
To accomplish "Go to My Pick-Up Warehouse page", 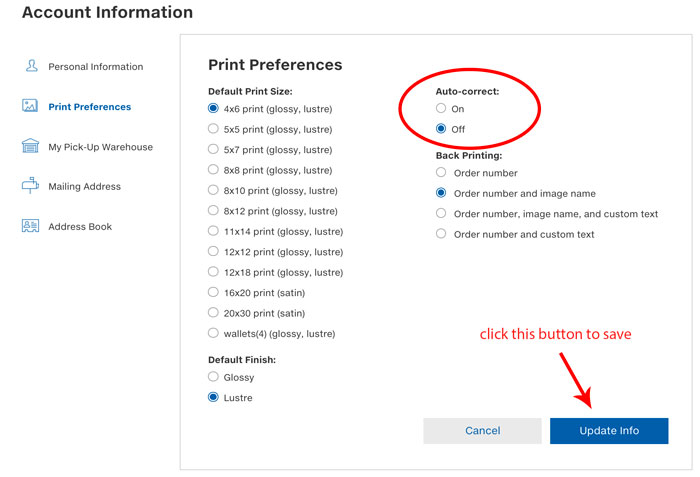I will [100, 147].
